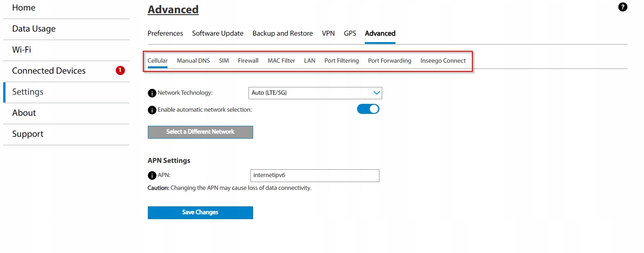Select the Inseego Connect tab
The image size is (644, 253).
point(443,60)
